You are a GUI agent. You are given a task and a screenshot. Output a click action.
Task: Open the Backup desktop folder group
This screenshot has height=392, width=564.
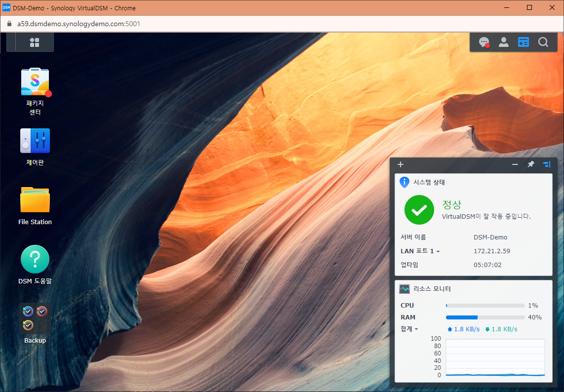[x=35, y=318]
